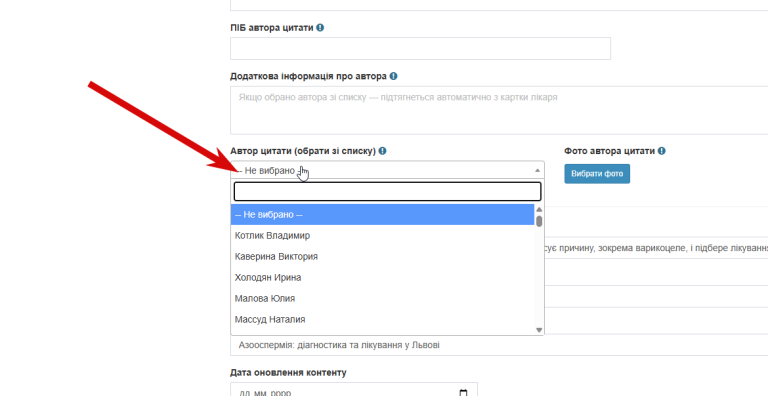Click the dropdown list scrollbar thumb
768x396 pixels.
click(539, 221)
